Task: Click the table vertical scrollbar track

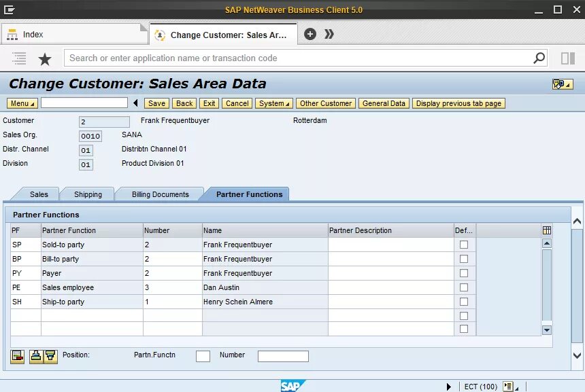Action: [x=547, y=285]
